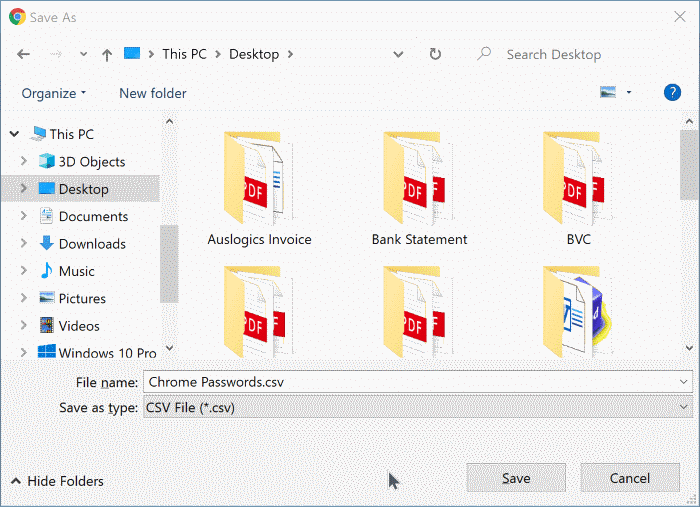Select the Bank Statement folder icon

click(418, 178)
